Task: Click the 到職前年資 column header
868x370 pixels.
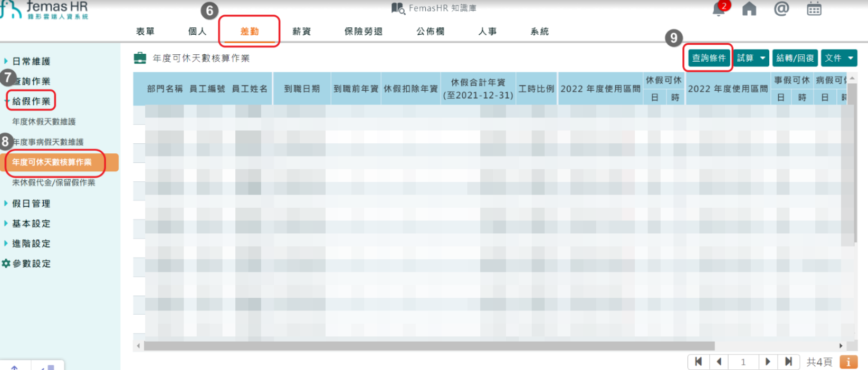Action: point(356,89)
